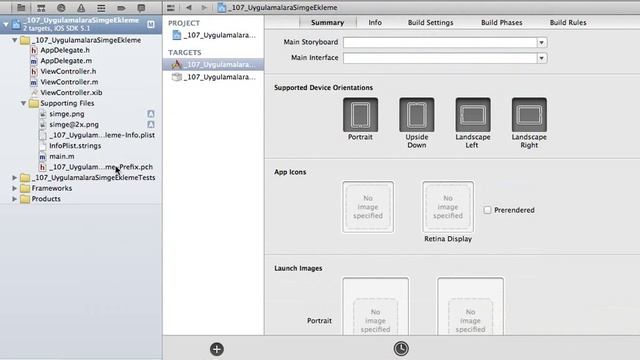Click the clock icon in bottom bar
640x360 pixels.
[401, 349]
